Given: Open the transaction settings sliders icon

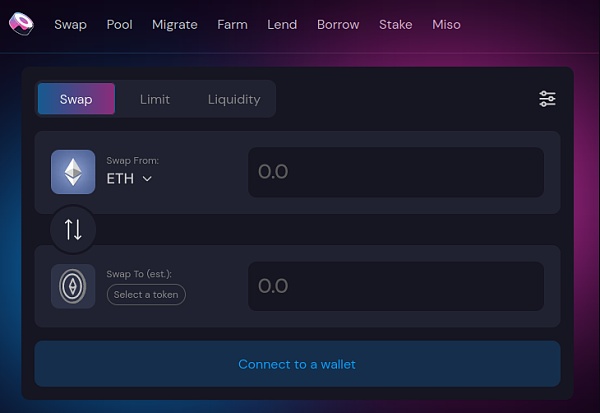Looking at the screenshot, I should 547,99.
